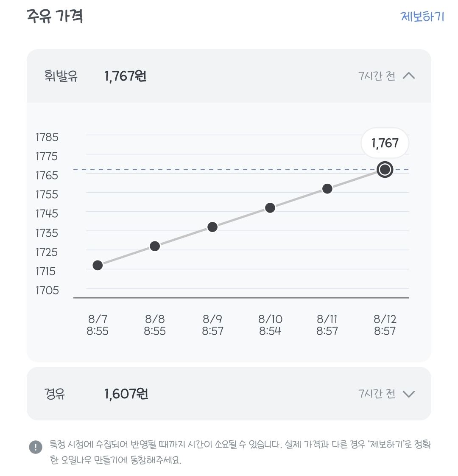458x476 pixels.
Task: Select the 8/9 data point on chart
Action: click(x=212, y=227)
